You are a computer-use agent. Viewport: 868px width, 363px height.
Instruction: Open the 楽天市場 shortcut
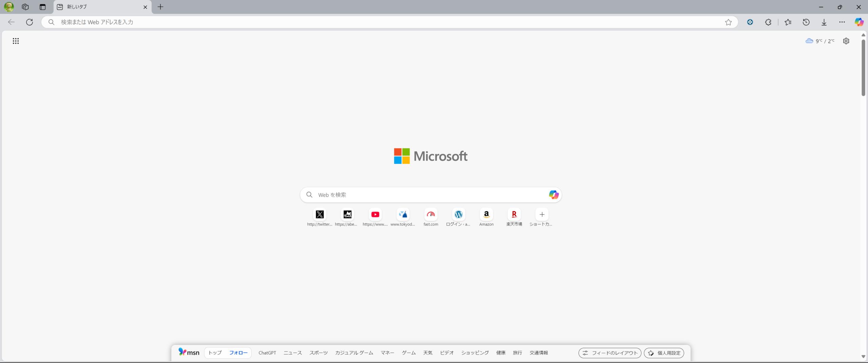point(514,217)
